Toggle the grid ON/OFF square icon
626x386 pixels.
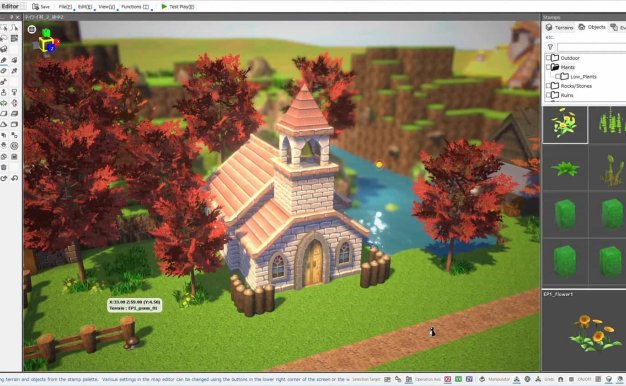point(571,379)
